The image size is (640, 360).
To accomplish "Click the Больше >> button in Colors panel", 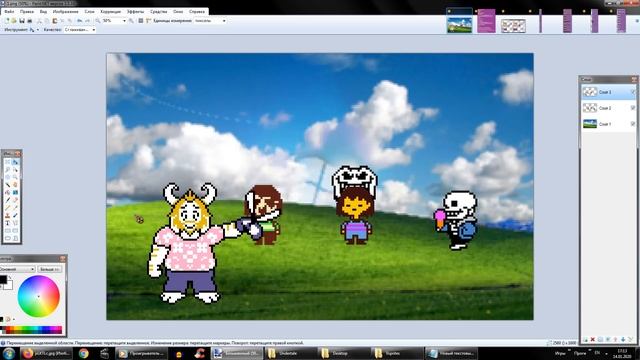I will [50, 269].
